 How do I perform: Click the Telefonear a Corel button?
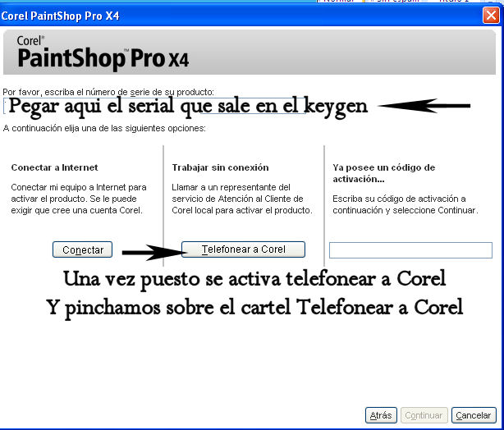243,249
